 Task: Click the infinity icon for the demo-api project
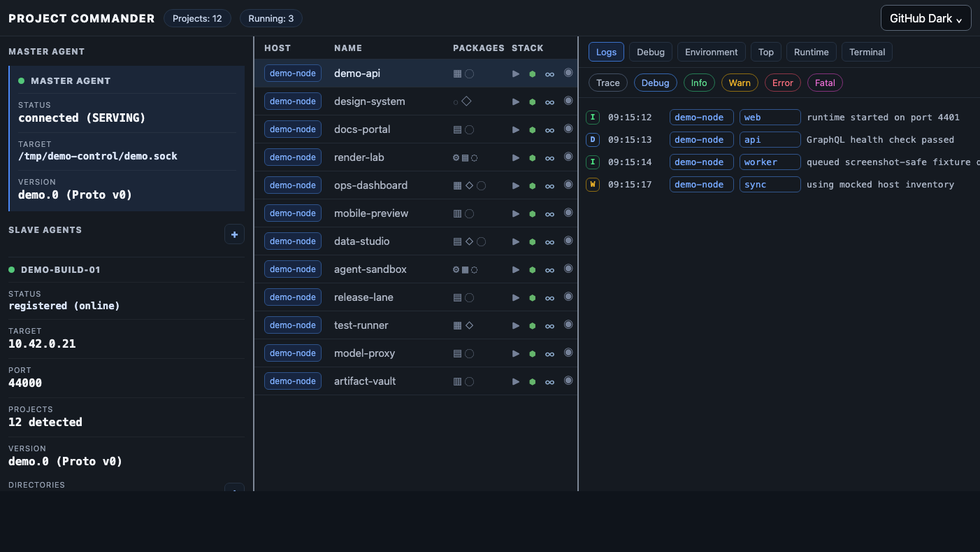coord(550,73)
